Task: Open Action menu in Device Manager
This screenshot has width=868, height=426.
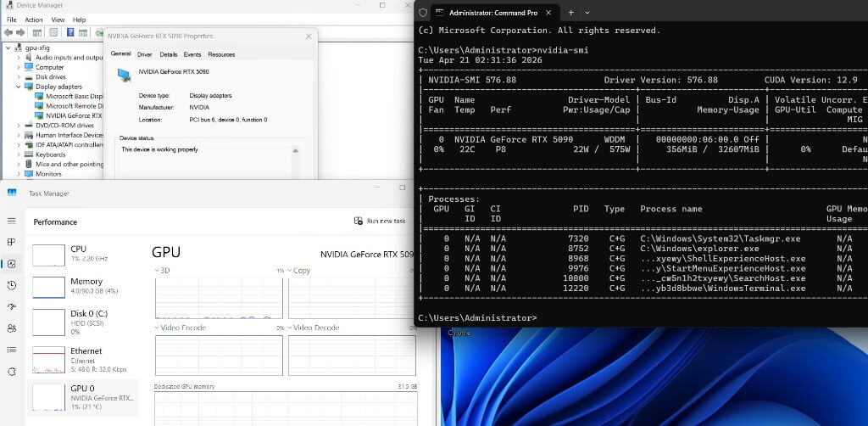Action: point(33,20)
